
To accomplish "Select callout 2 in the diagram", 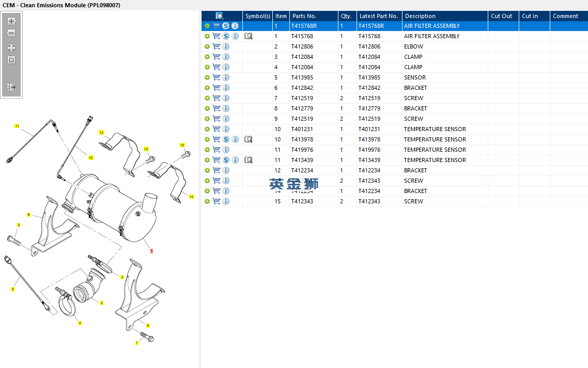I will click(101, 303).
